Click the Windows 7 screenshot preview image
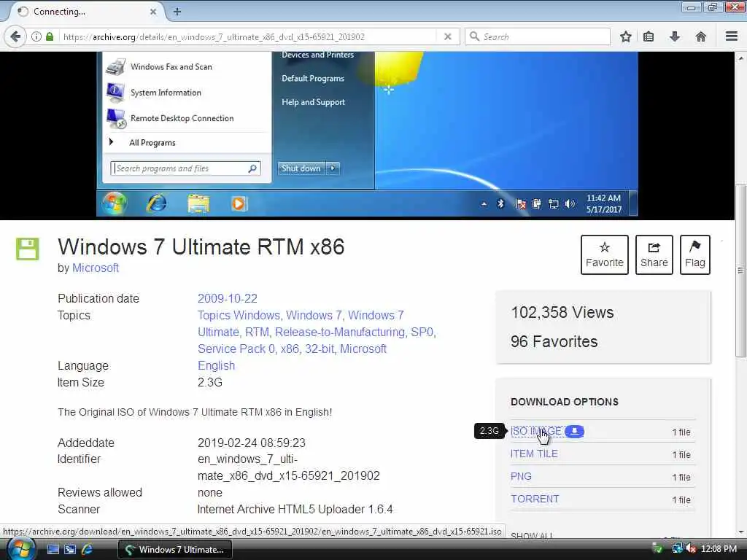This screenshot has width=747, height=560. (367, 134)
